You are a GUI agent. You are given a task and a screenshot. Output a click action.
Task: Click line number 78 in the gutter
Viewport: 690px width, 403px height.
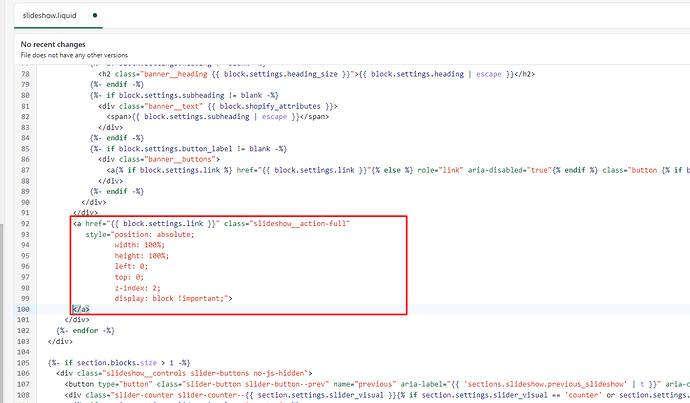(x=25, y=74)
